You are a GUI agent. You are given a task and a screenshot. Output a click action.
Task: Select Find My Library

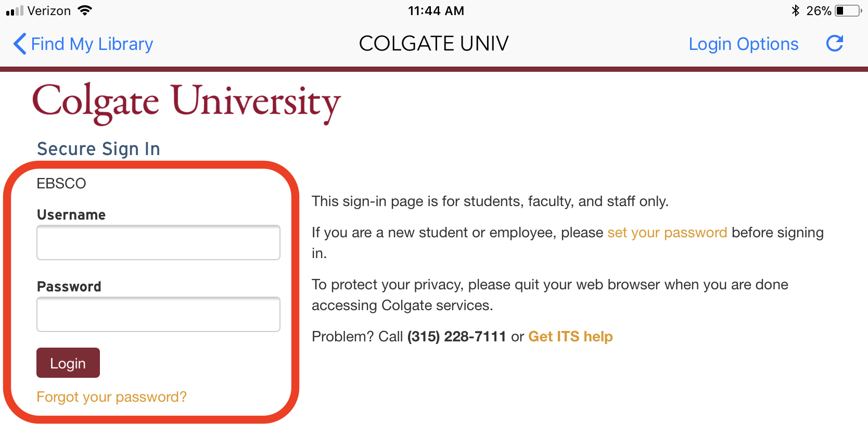(x=92, y=44)
